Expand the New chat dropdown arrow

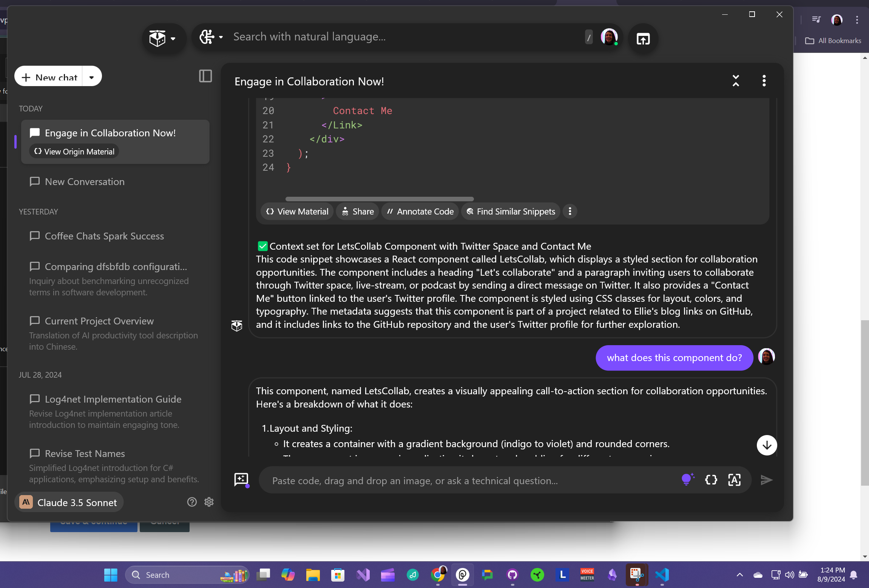point(91,77)
